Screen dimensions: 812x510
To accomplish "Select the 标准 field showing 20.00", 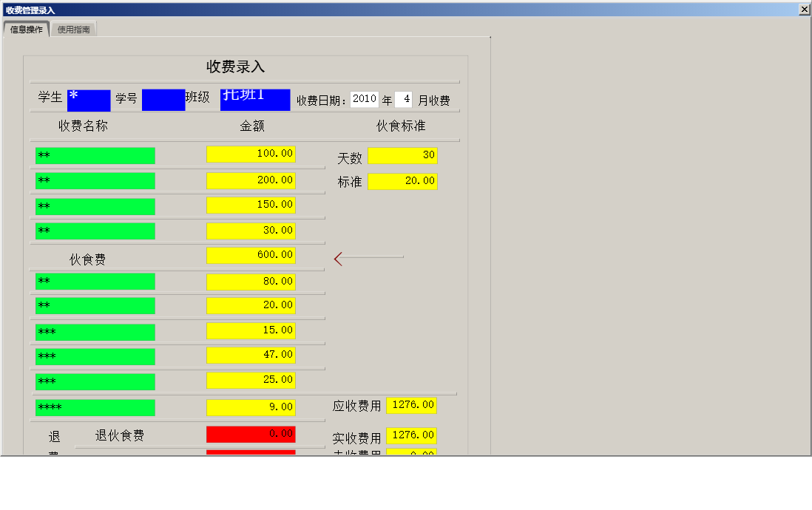I will 403,181.
